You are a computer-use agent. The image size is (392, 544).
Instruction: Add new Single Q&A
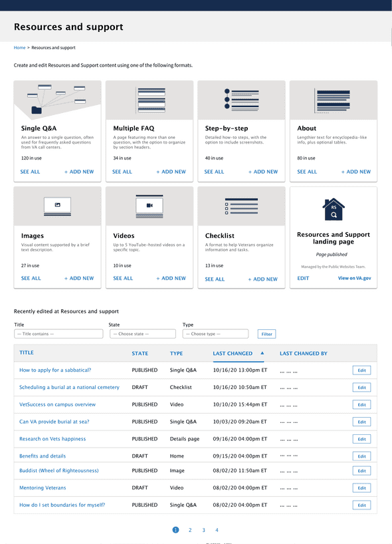[79, 172]
